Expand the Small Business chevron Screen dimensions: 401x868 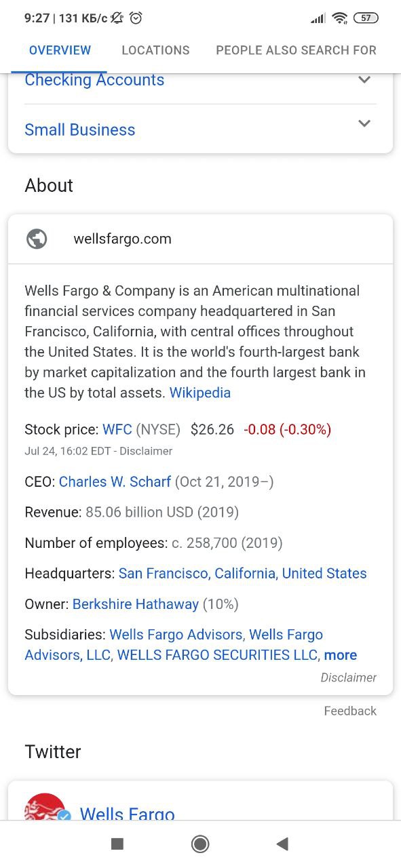(x=364, y=123)
